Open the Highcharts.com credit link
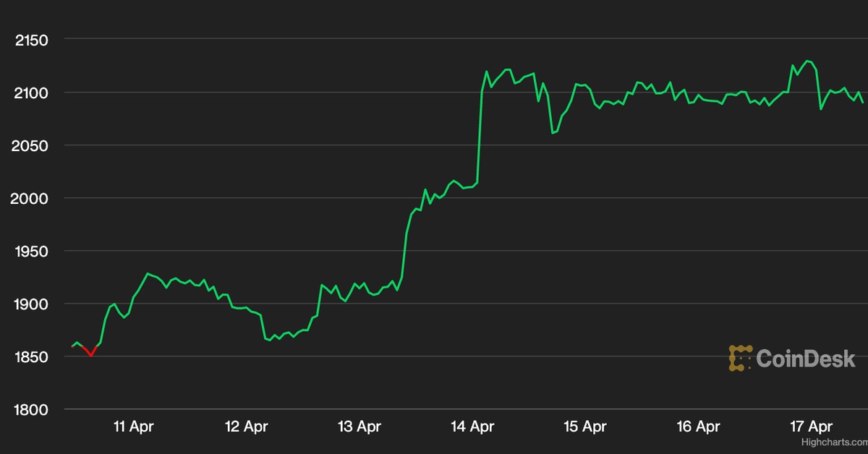This screenshot has height=454, width=868. pyautogui.click(x=833, y=441)
